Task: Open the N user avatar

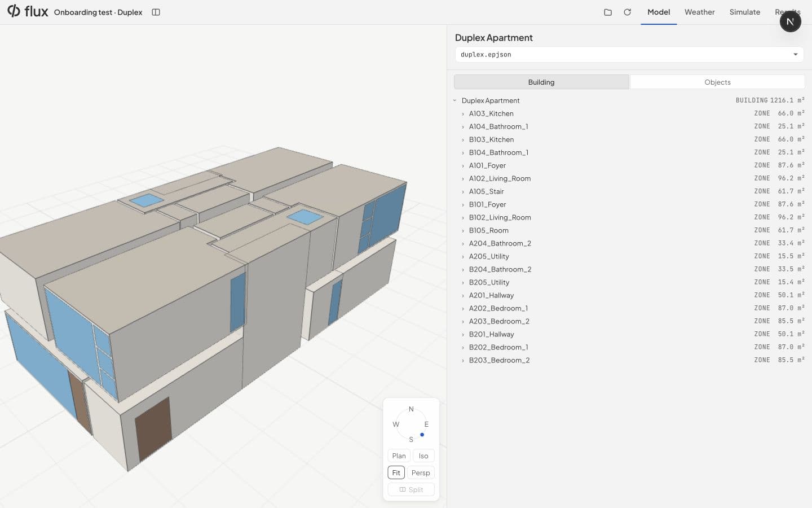Action: click(790, 21)
